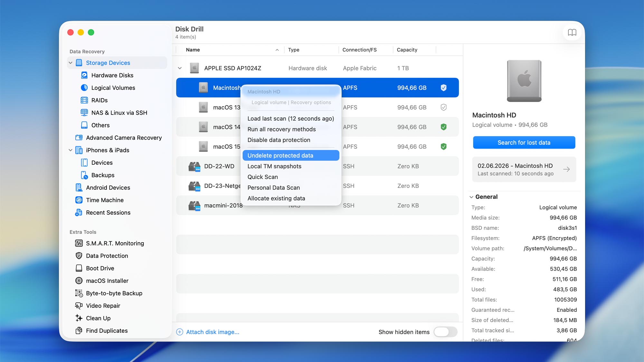Choose Quick Scan menu entry

291,177
